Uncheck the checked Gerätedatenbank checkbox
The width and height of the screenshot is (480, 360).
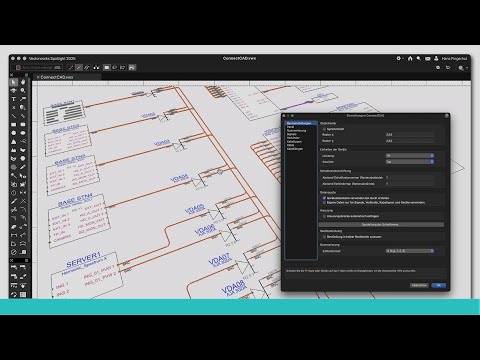pos(324,198)
